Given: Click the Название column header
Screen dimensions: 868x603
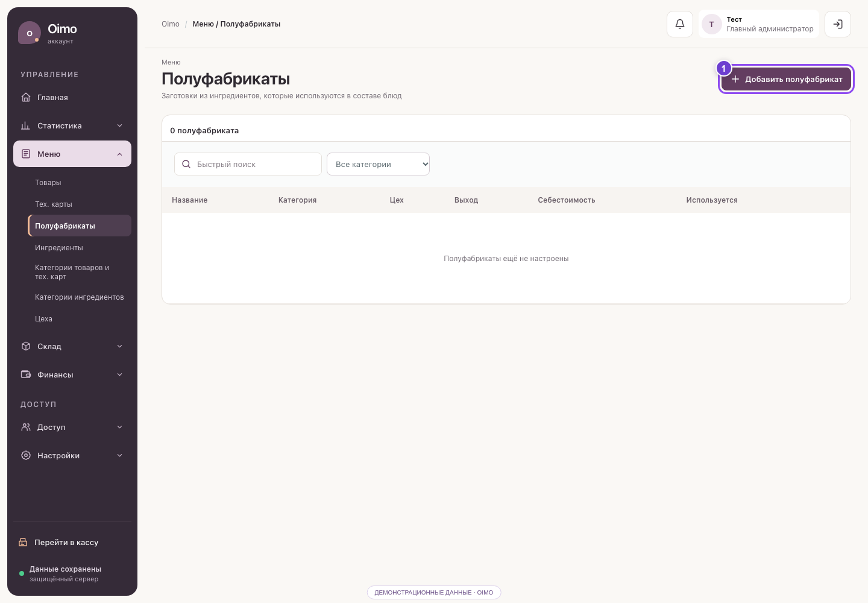Looking at the screenshot, I should coord(190,200).
